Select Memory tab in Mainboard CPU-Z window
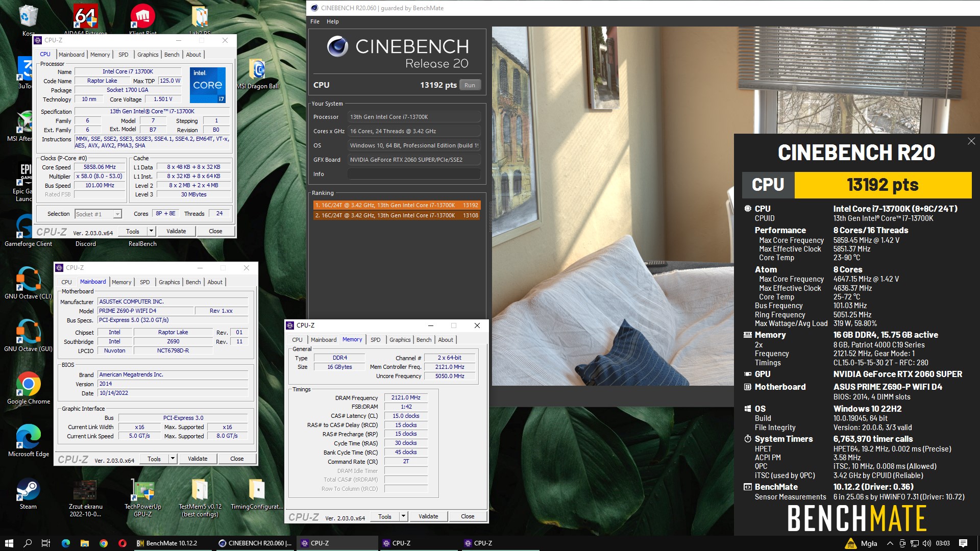Image resolution: width=980 pixels, height=551 pixels. coord(121,282)
